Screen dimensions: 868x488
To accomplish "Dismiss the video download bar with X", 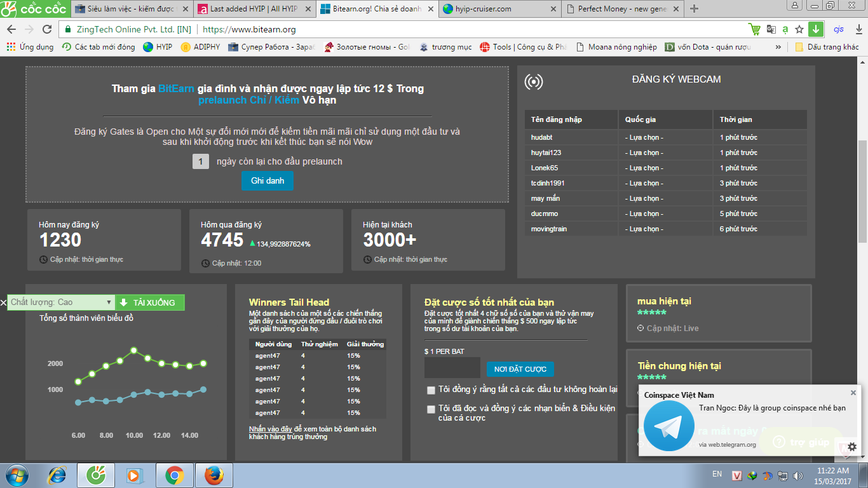I will (3, 302).
